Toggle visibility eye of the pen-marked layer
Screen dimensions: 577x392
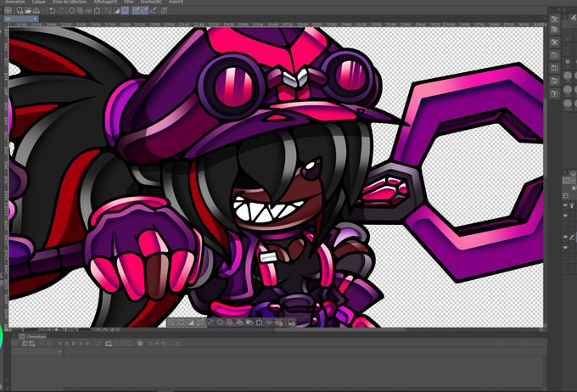tap(565, 237)
